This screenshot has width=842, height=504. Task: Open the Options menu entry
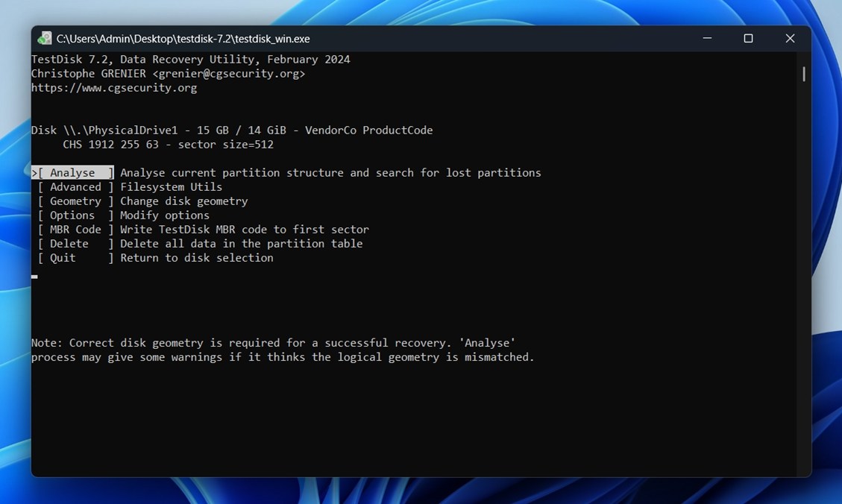(72, 215)
